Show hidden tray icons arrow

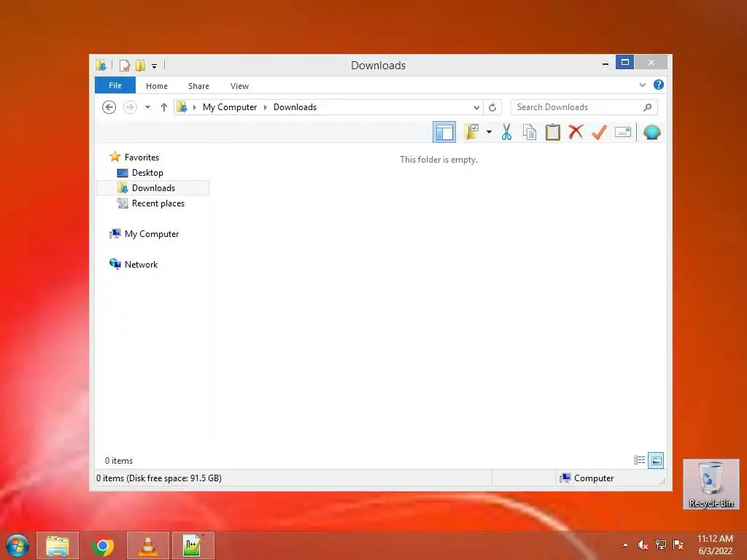pyautogui.click(x=625, y=545)
